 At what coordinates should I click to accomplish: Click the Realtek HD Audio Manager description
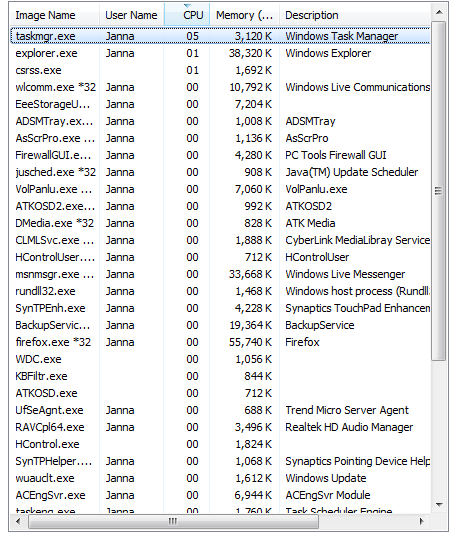pos(349,427)
